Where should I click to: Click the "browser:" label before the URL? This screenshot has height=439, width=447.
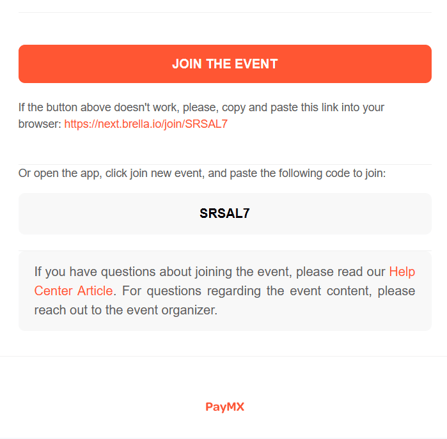click(40, 124)
